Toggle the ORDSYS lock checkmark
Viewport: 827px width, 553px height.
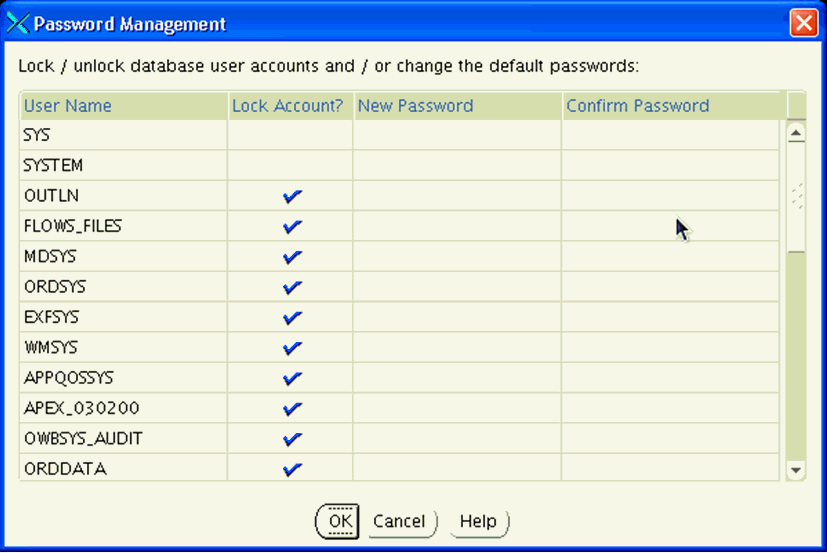tap(292, 287)
